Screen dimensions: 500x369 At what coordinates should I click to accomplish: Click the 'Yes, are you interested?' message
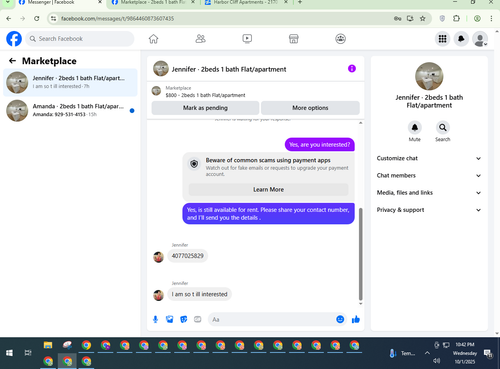click(320, 145)
